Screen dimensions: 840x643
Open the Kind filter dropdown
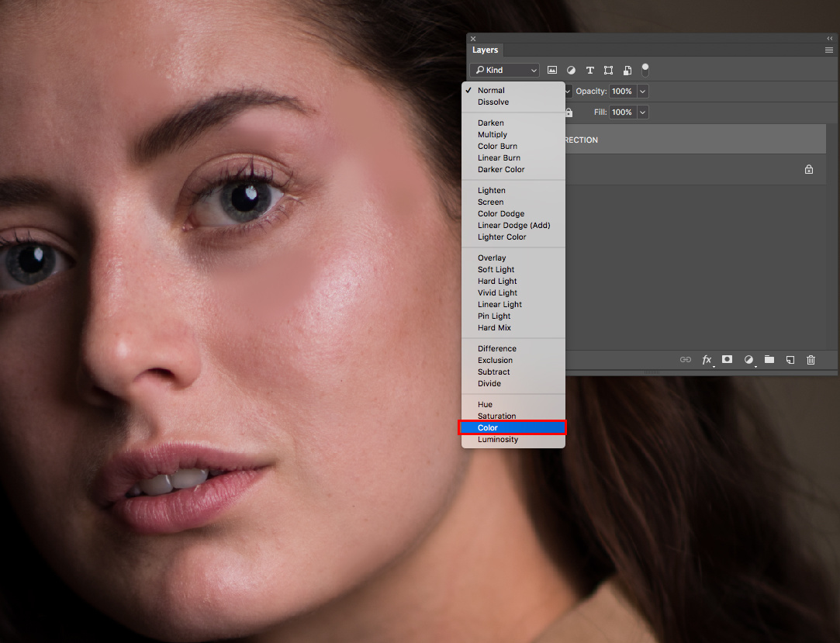pos(503,70)
